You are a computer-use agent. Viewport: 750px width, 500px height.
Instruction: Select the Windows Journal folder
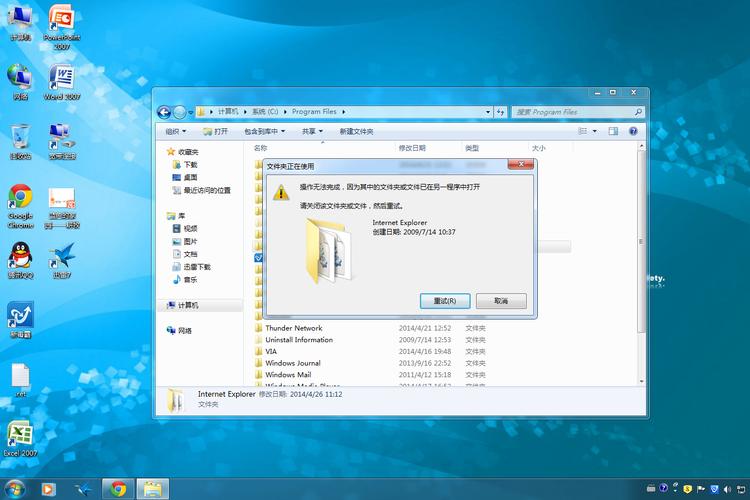[293, 363]
